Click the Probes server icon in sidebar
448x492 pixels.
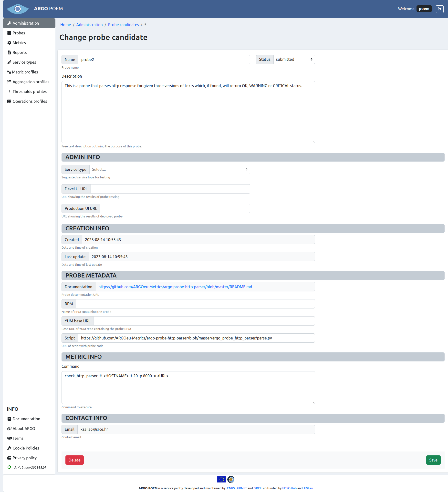pos(9,33)
